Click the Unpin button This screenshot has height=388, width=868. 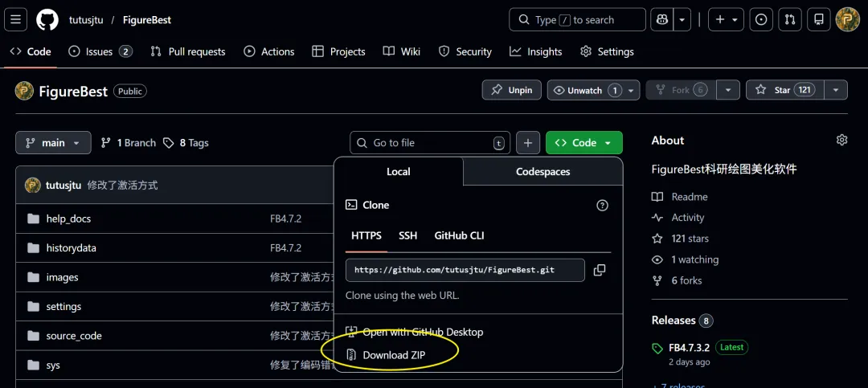click(512, 90)
